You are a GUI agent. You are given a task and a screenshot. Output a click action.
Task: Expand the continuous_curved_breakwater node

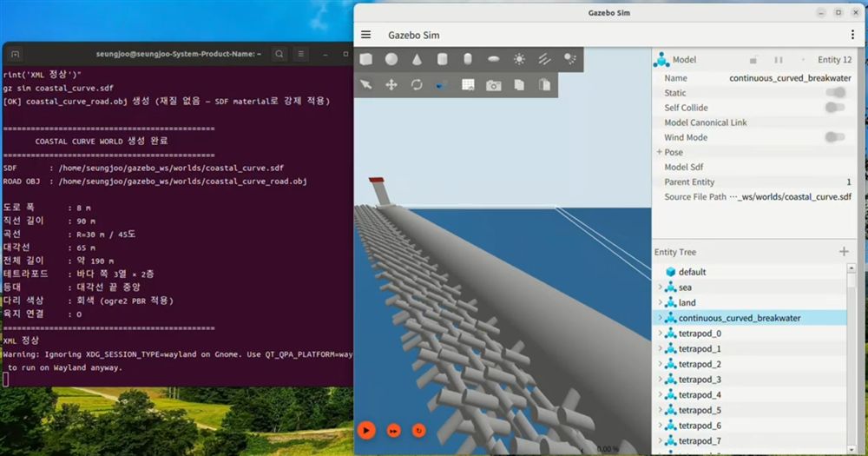coord(660,318)
